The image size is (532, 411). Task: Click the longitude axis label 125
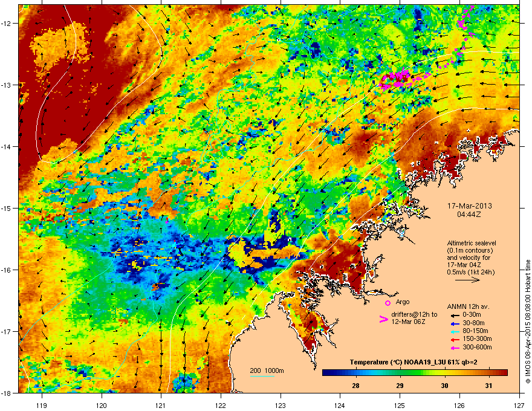point(400,405)
